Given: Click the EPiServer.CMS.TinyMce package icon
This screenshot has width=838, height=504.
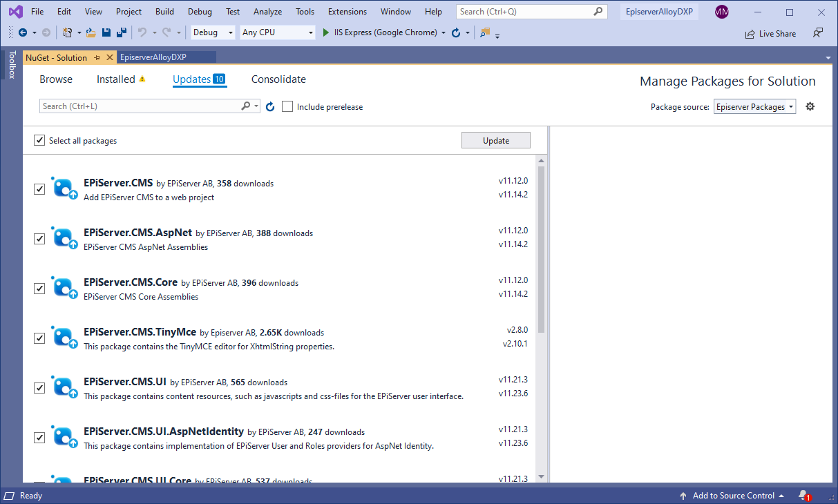Looking at the screenshot, I should (x=65, y=337).
